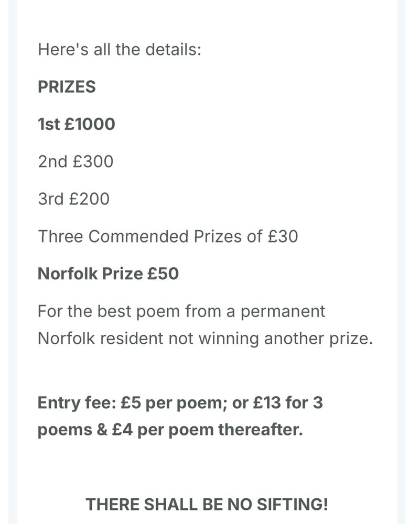420x524 pixels.
Task: Click the 2nd £300 prize line
Action: (76, 161)
